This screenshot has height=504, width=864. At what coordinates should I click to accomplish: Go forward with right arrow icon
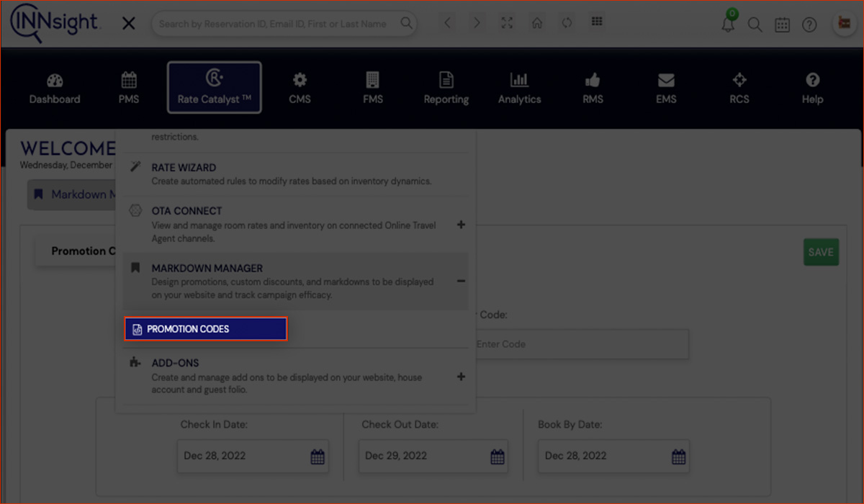(x=477, y=23)
